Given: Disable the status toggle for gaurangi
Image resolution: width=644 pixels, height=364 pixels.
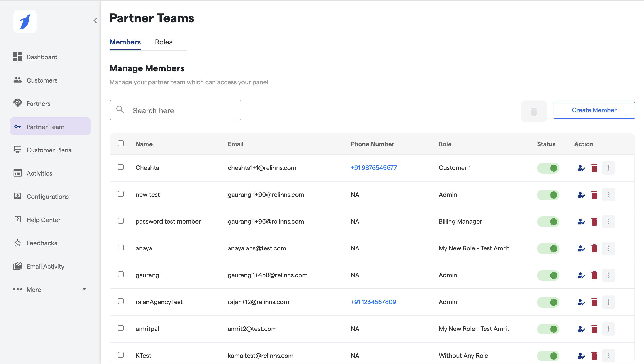Looking at the screenshot, I should 548,275.
